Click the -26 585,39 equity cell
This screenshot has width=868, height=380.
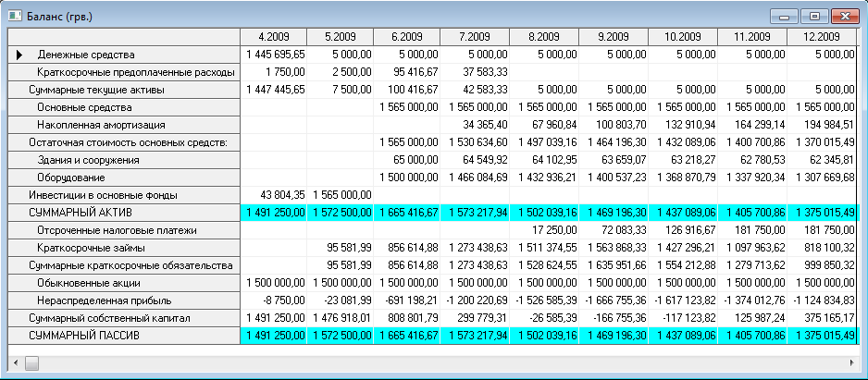[x=544, y=318]
